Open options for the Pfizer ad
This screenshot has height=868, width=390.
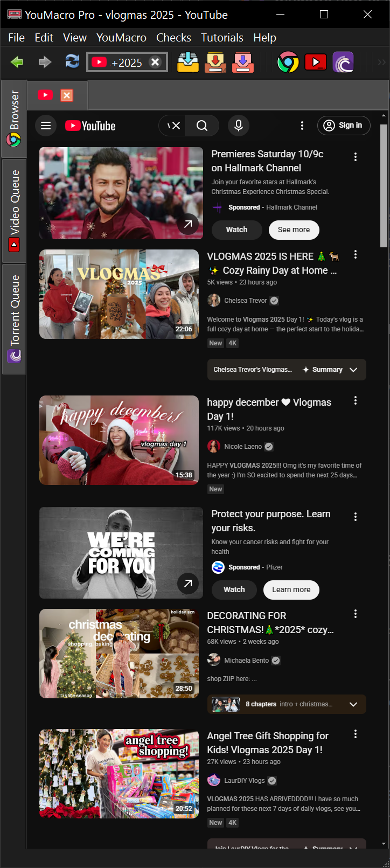[x=356, y=517]
